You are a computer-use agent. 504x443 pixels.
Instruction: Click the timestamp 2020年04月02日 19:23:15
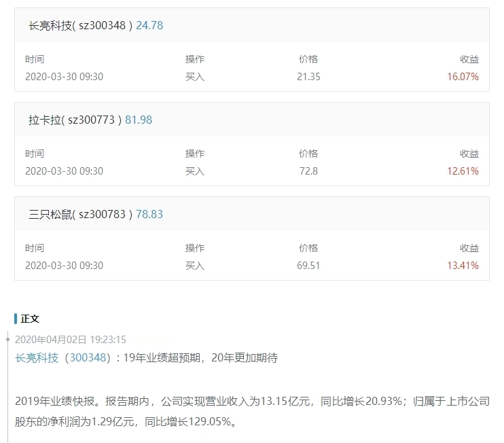[71, 340]
